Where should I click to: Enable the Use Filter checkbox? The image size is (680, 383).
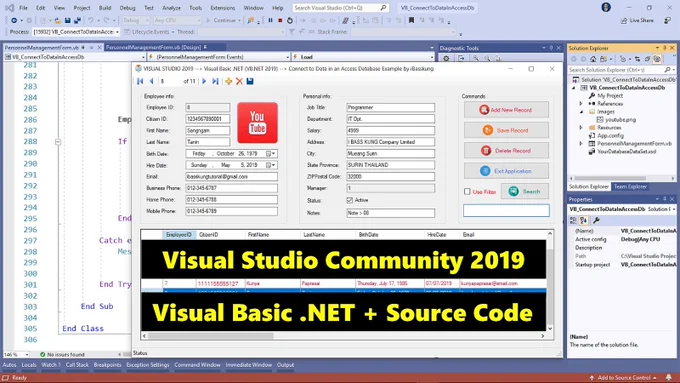[x=467, y=191]
